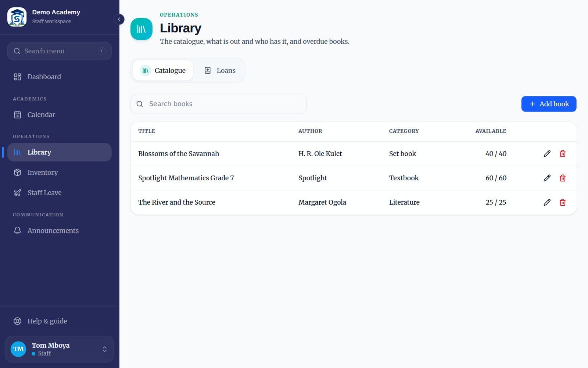Click the 60 / 60 availability value
Screen dimensions: 588x368
click(x=496, y=178)
